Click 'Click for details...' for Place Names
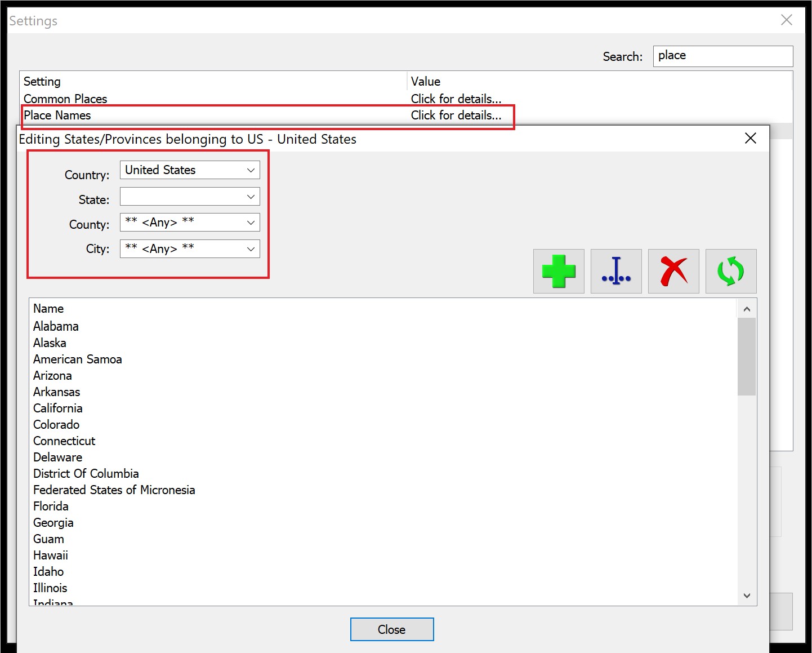Viewport: 812px width, 653px height. coord(456,115)
